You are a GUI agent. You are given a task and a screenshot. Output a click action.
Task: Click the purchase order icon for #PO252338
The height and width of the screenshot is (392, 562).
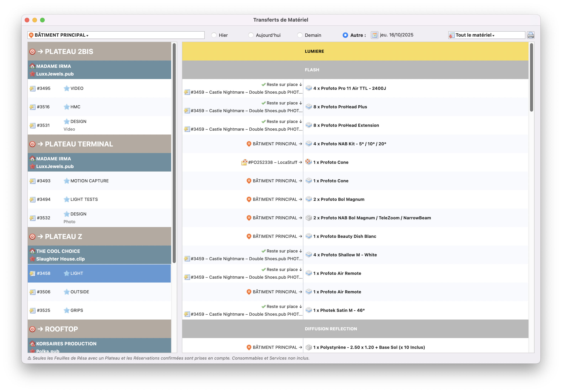[244, 162]
